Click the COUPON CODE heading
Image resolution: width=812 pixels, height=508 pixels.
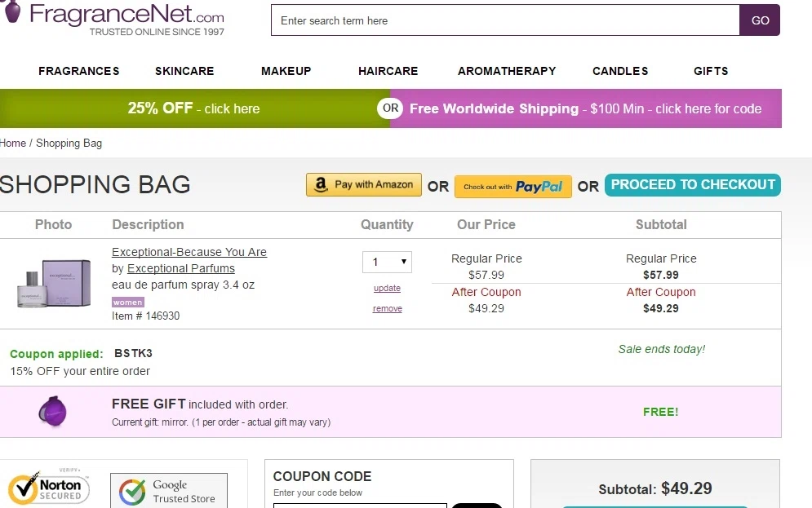click(322, 476)
